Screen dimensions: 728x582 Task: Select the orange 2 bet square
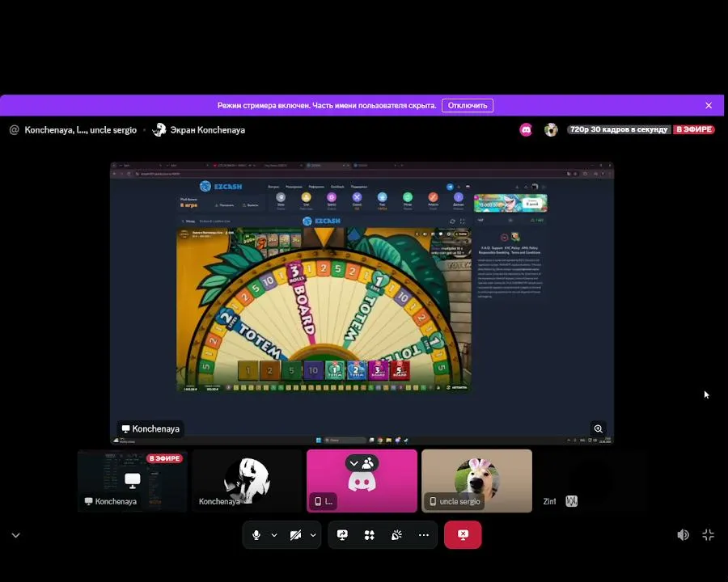pyautogui.click(x=269, y=370)
